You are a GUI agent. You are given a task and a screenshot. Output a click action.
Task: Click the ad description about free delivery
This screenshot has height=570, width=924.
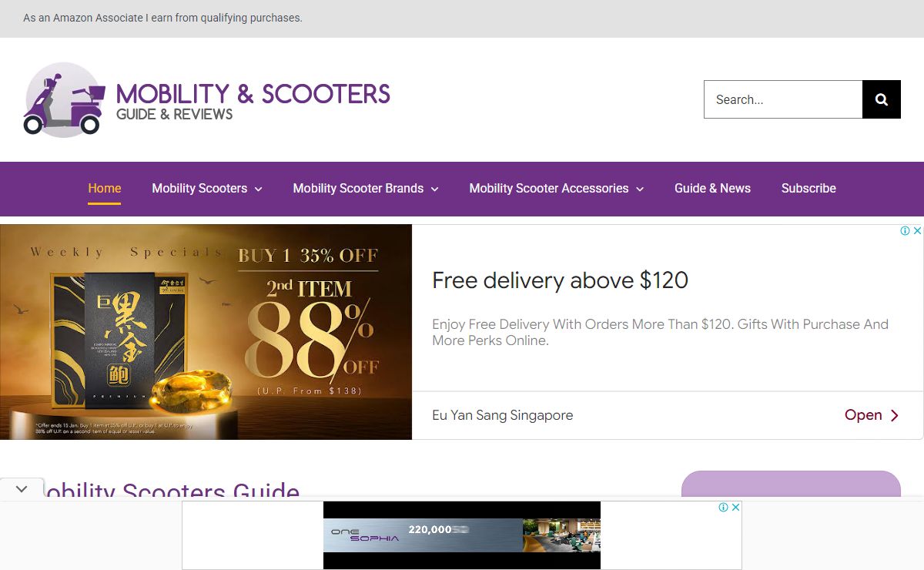pos(660,332)
